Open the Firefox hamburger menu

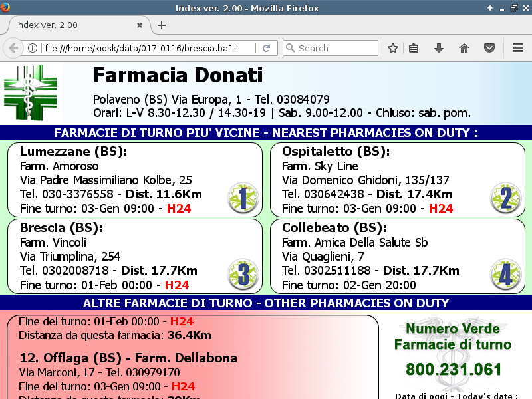coord(518,48)
